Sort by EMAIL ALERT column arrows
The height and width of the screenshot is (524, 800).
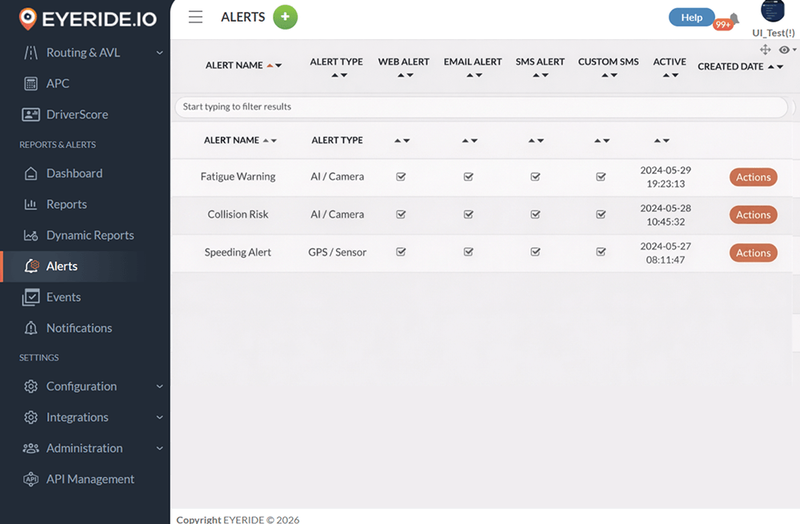[x=474, y=76]
